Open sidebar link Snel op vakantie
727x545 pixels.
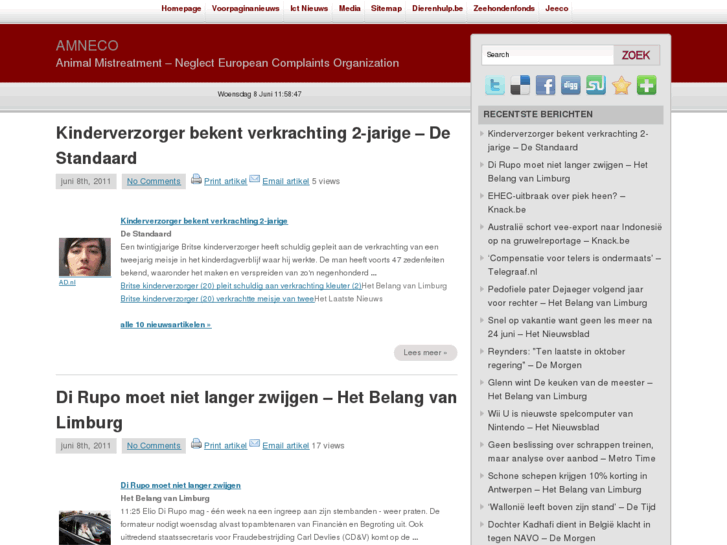tap(570, 327)
